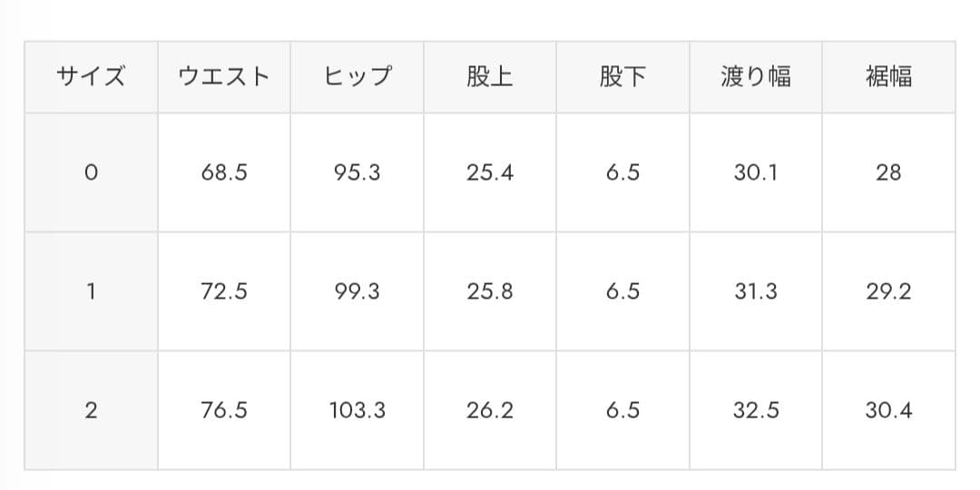Image resolution: width=980 pixels, height=490 pixels.
Task: Select hem width value 28
Action: tap(888, 172)
